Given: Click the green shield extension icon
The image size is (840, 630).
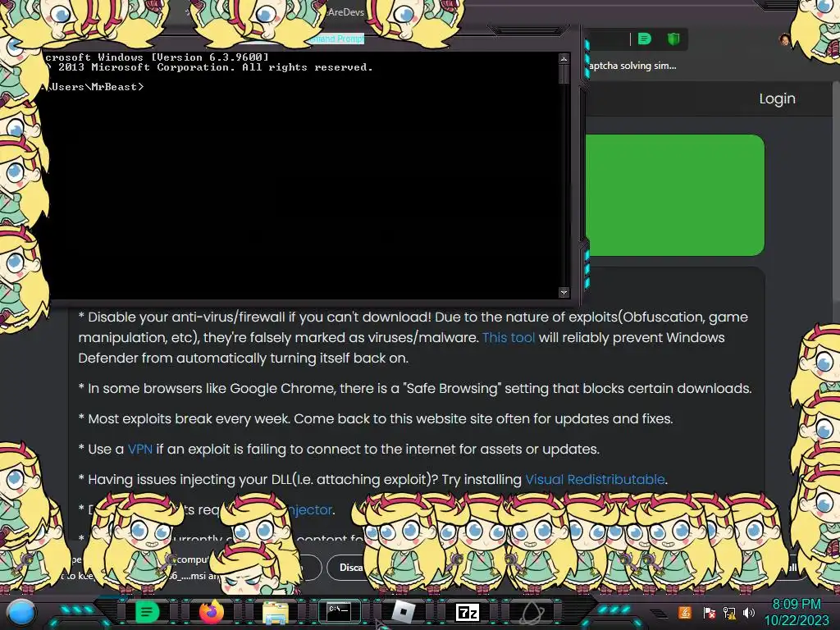Looking at the screenshot, I should click(x=673, y=39).
